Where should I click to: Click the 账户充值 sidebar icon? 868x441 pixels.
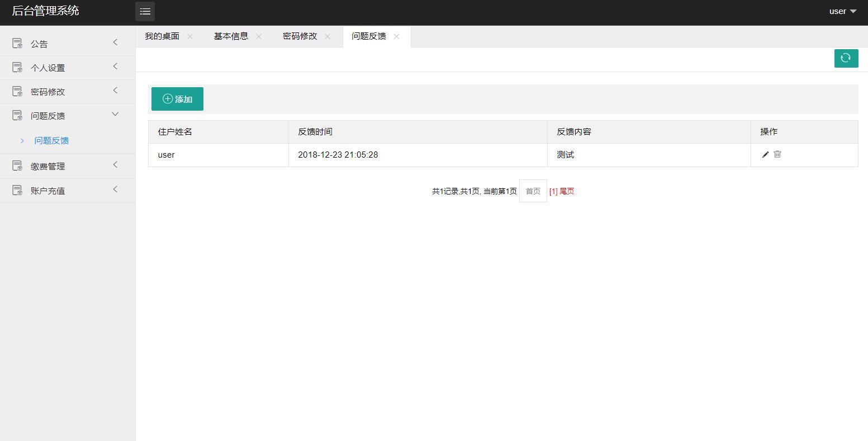pos(17,190)
